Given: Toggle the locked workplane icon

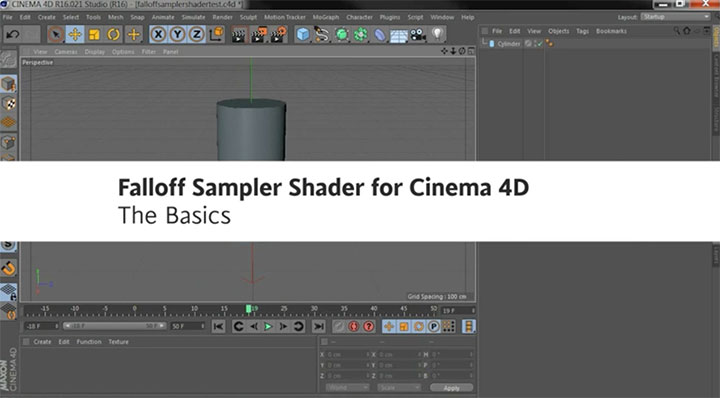Looking at the screenshot, I should [8, 292].
